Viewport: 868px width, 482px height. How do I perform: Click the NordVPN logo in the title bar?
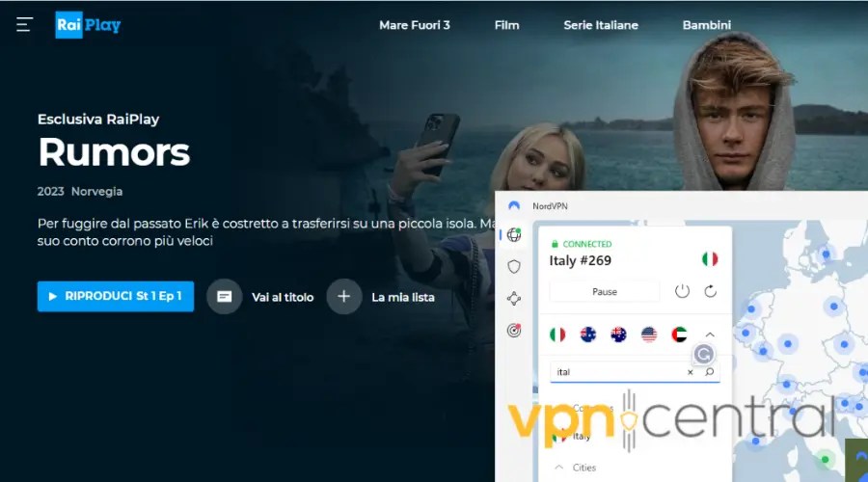(x=514, y=206)
